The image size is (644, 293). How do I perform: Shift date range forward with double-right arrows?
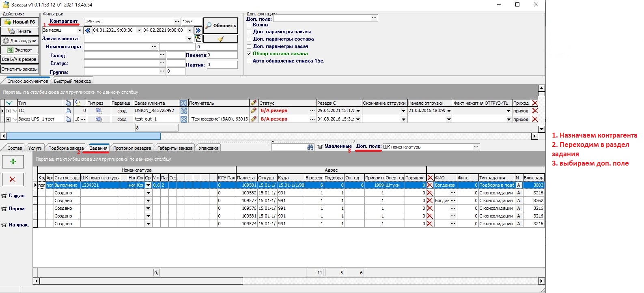pyautogui.click(x=198, y=30)
